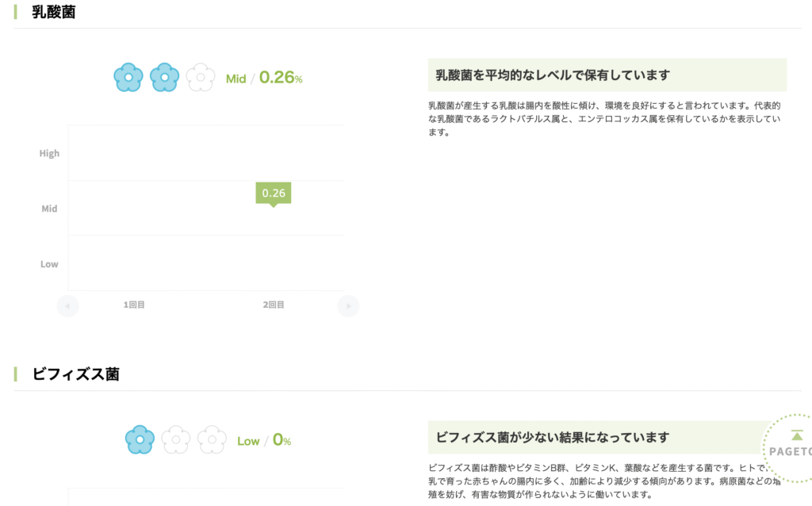Click the Low / 0% score text

pyautogui.click(x=264, y=440)
